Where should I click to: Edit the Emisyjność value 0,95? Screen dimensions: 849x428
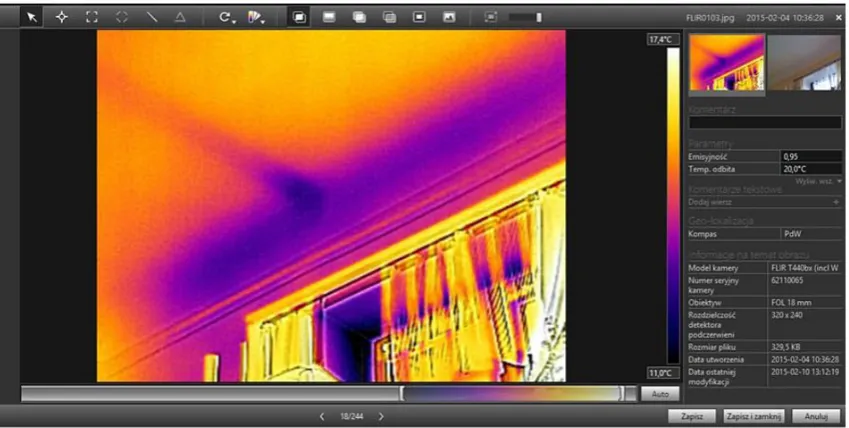tap(811, 157)
